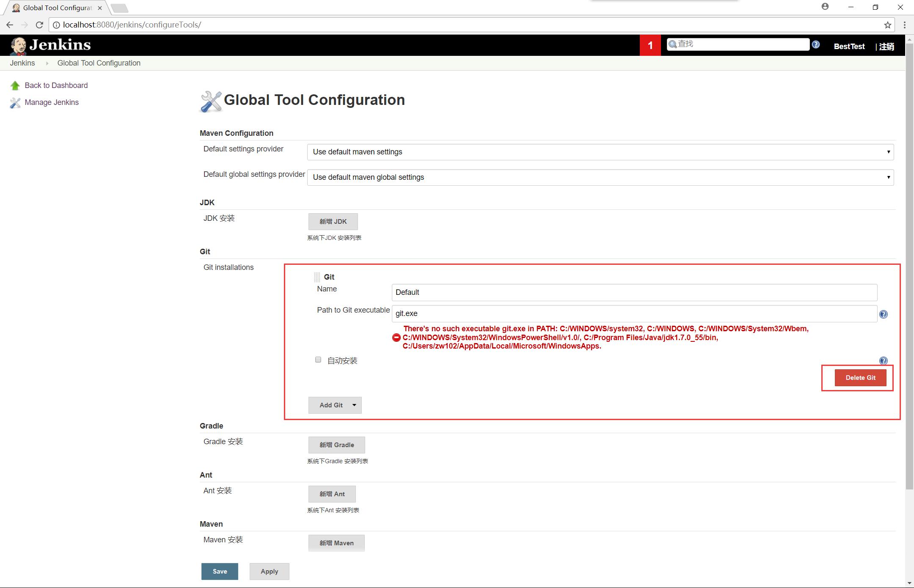The width and height of the screenshot is (914, 588).
Task: Enable the 自动安装 checkbox for Git
Action: coord(318,360)
